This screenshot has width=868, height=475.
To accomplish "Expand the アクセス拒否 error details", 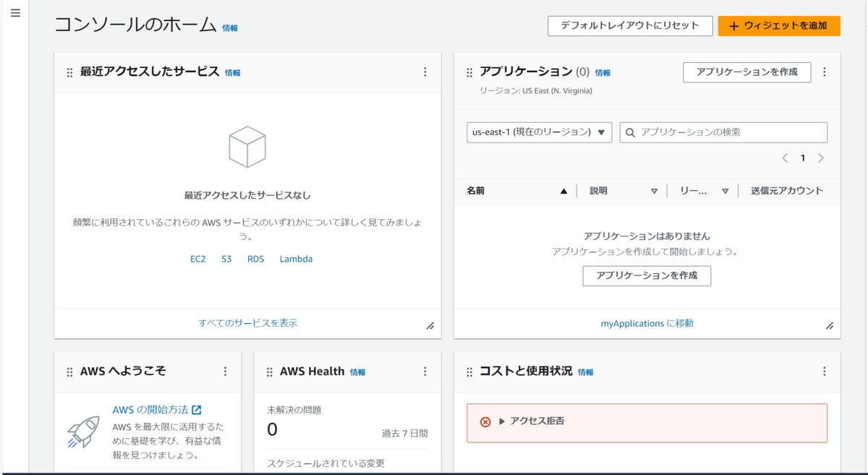I will pos(502,421).
